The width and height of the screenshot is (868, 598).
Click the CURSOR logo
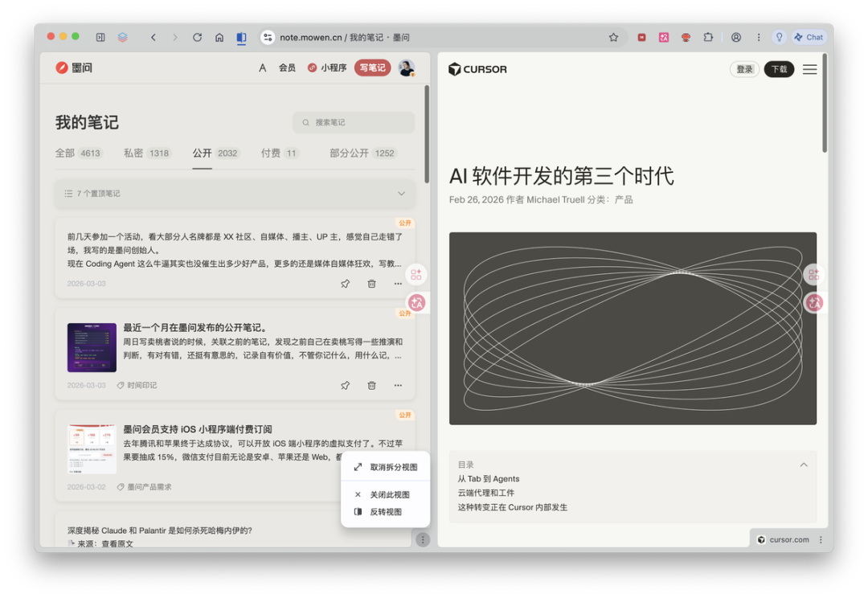pyautogui.click(x=477, y=69)
